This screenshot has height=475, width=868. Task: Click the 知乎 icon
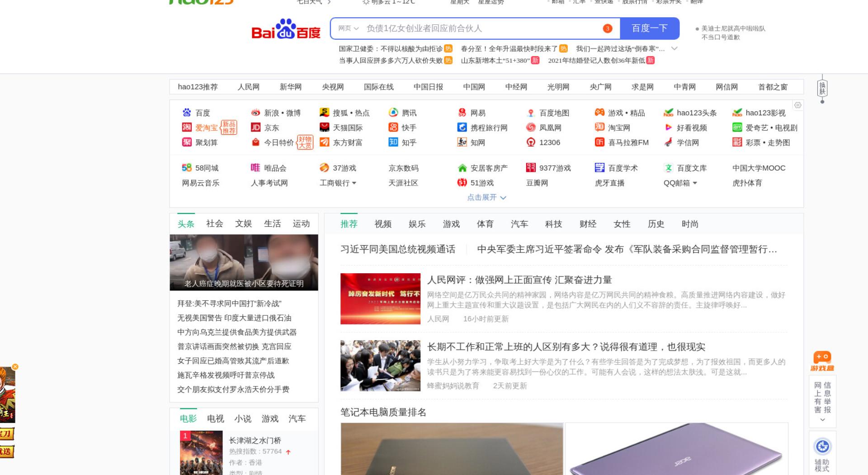click(x=393, y=142)
